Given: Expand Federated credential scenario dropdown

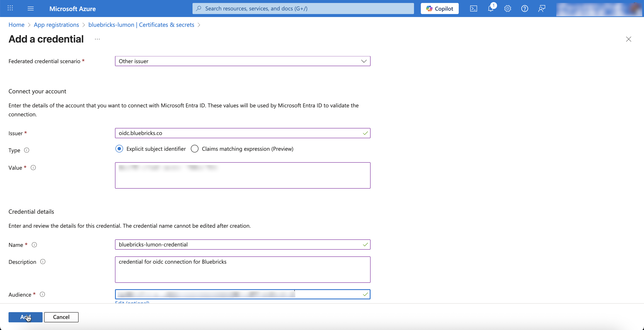Looking at the screenshot, I should pos(243,61).
